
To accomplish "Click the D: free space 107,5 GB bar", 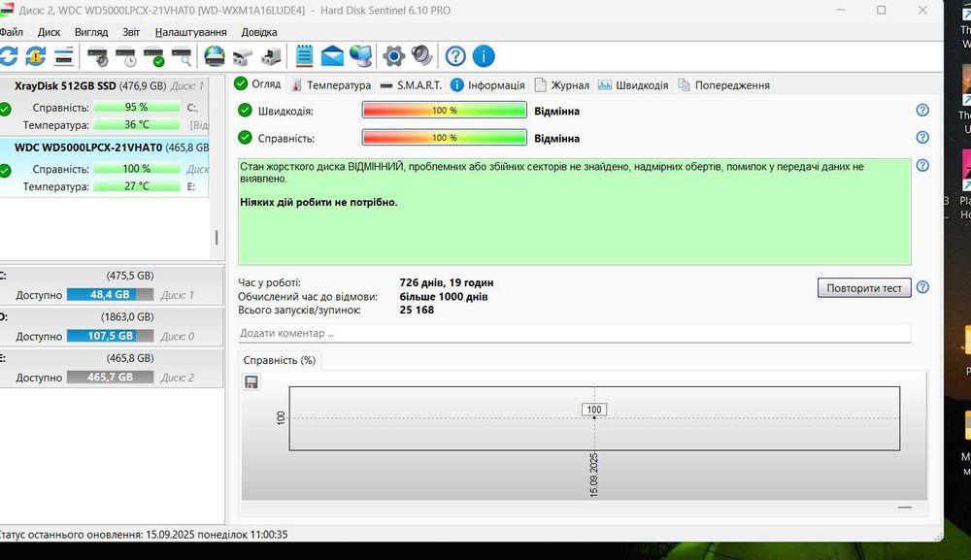I will point(111,336).
